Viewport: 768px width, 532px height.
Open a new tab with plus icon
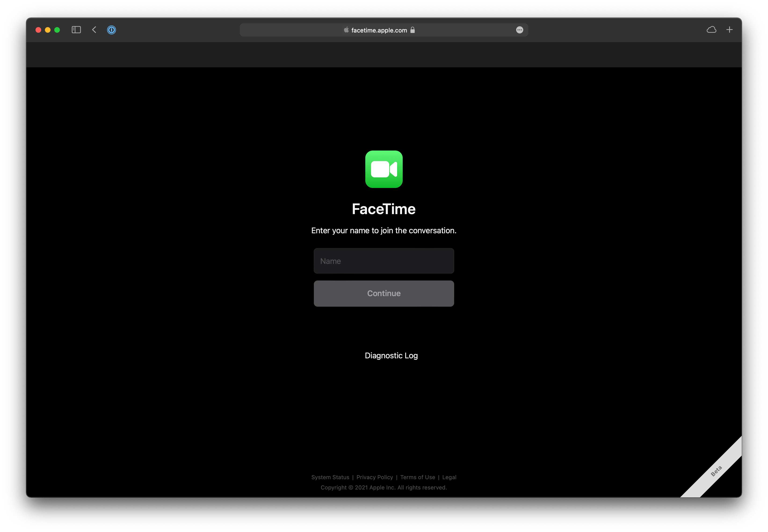[x=729, y=30]
